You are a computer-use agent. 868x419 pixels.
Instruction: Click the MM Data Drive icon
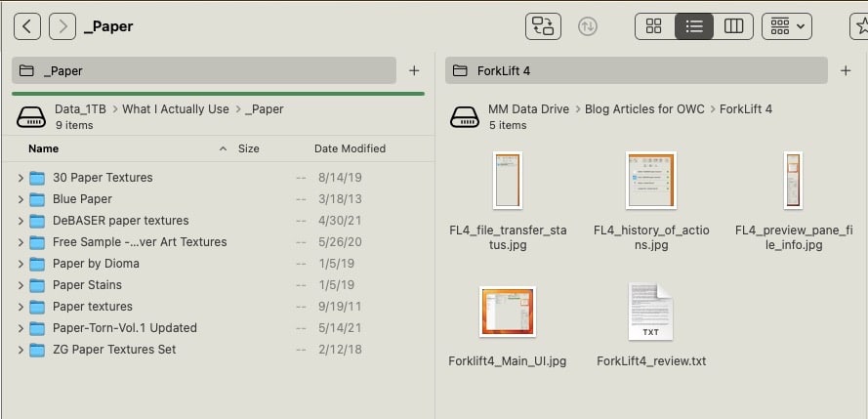pos(463,117)
